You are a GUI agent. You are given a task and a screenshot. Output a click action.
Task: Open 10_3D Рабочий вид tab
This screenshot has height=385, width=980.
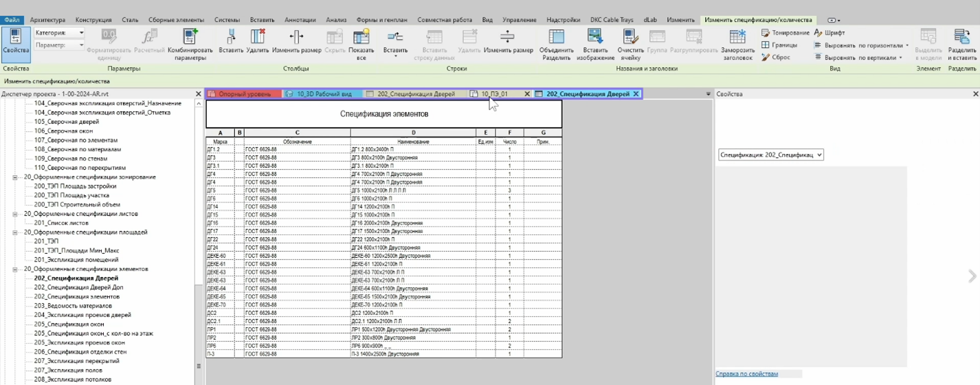[x=323, y=94]
